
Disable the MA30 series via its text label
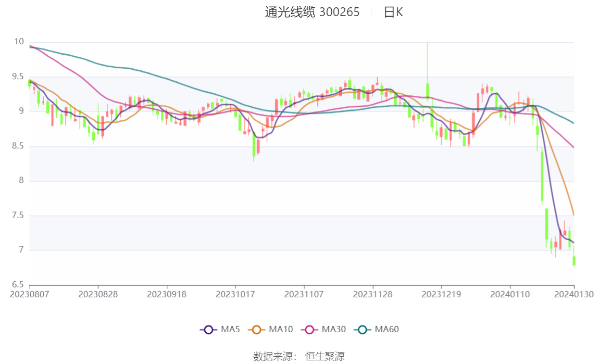point(334,330)
